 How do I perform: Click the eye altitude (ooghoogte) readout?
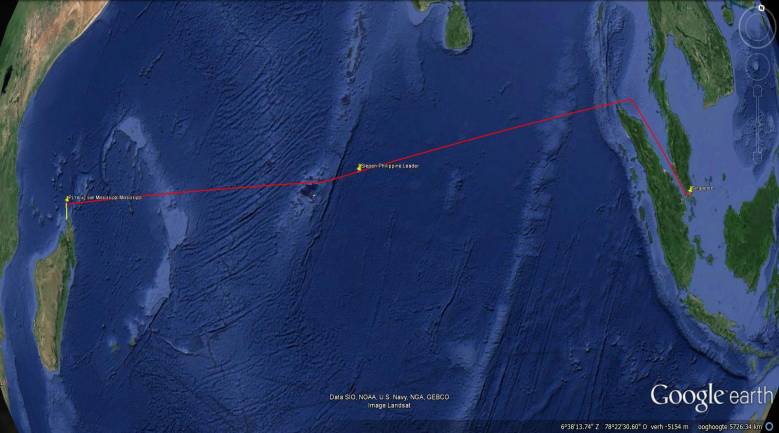pyautogui.click(x=729, y=427)
